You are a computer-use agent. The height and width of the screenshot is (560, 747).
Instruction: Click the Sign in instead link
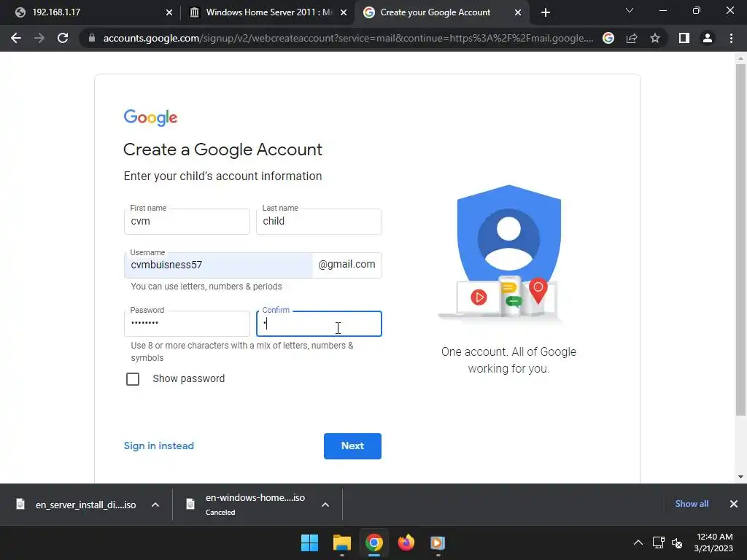point(158,446)
